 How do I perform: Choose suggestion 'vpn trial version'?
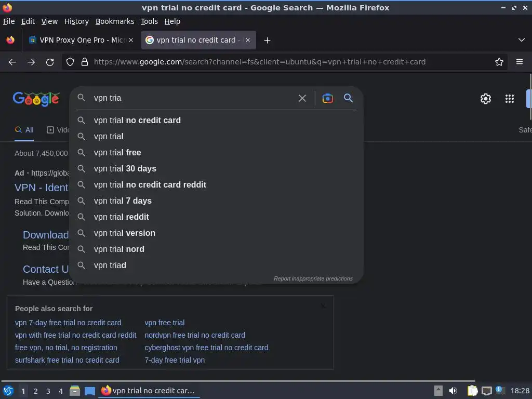(x=216, y=233)
